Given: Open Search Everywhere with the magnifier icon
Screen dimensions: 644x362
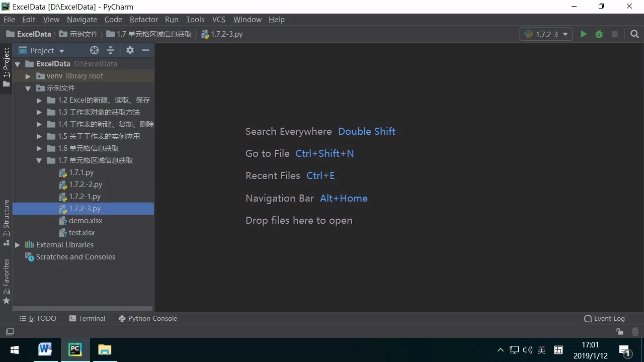Looking at the screenshot, I should tap(634, 34).
